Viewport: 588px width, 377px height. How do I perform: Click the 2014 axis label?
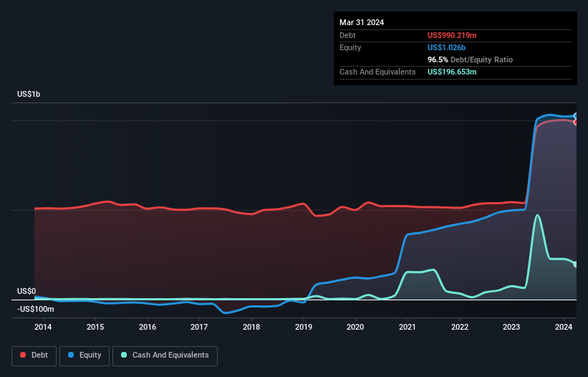pos(43,327)
